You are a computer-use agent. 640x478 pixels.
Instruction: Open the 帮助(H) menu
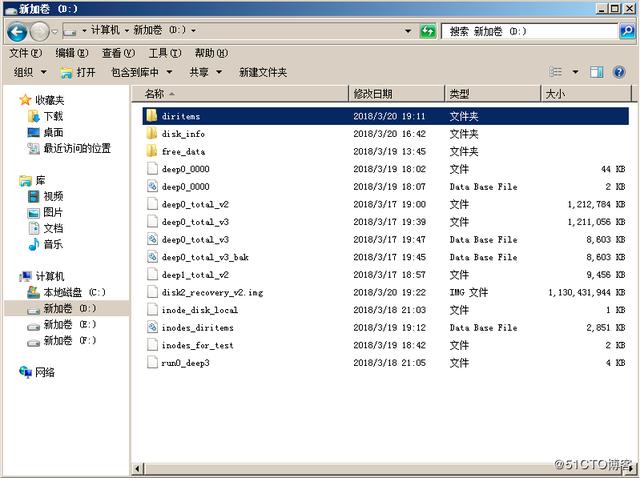pos(211,53)
